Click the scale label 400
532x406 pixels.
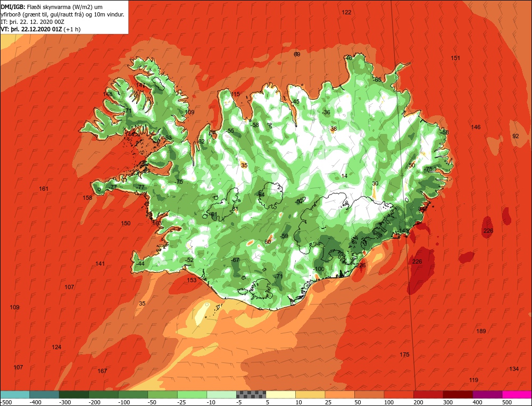point(477,402)
